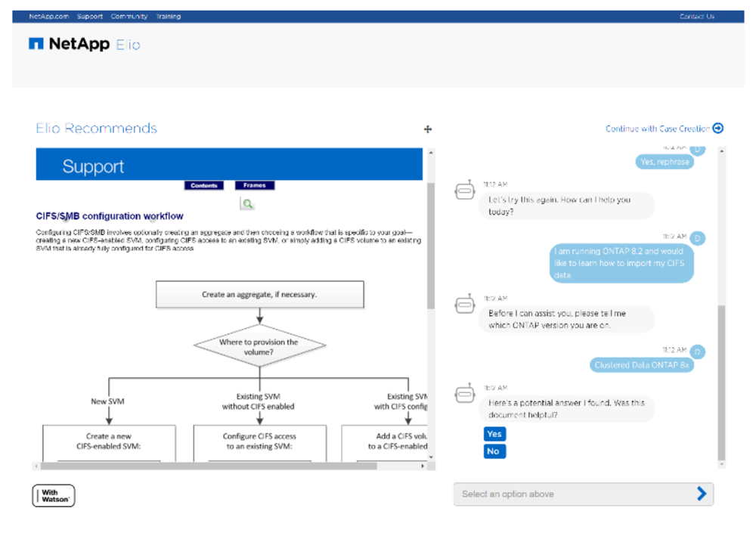This screenshot has height=539, width=756.
Task: Go to Support in top navigation
Action: tap(90, 17)
